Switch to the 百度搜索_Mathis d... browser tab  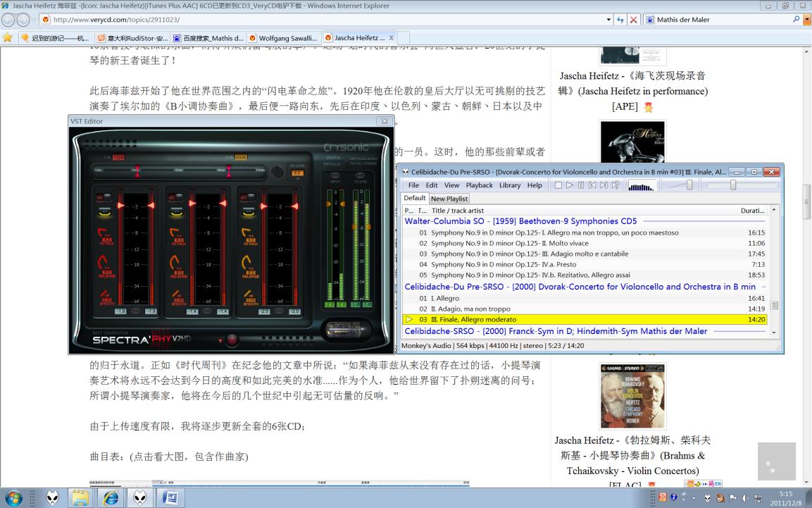tap(208, 38)
